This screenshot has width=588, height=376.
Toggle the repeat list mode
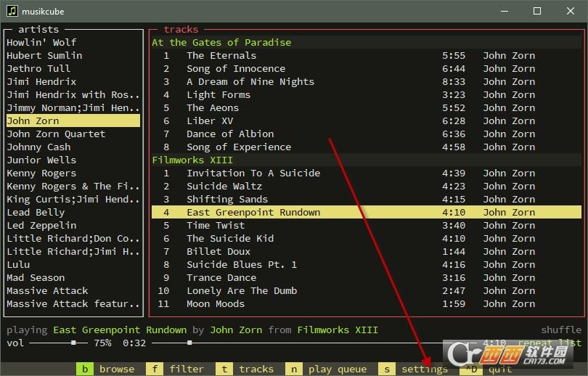[x=550, y=343]
